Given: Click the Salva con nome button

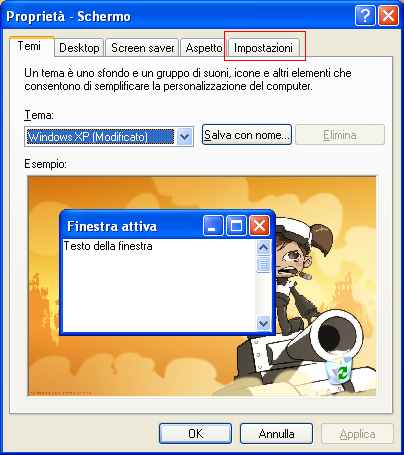Looking at the screenshot, I should click(x=247, y=135).
